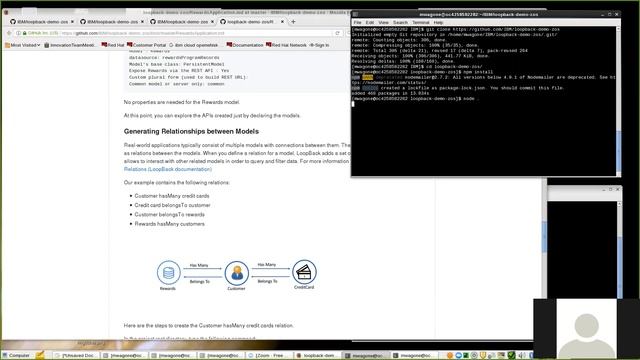Open the Sign In bookmark
The height and width of the screenshot is (360, 640).
(319, 45)
